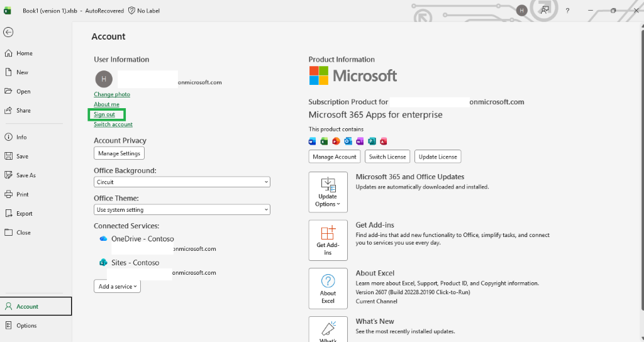The width and height of the screenshot is (644, 342).
Task: Click the Get Add-ins button
Action: pyautogui.click(x=328, y=240)
